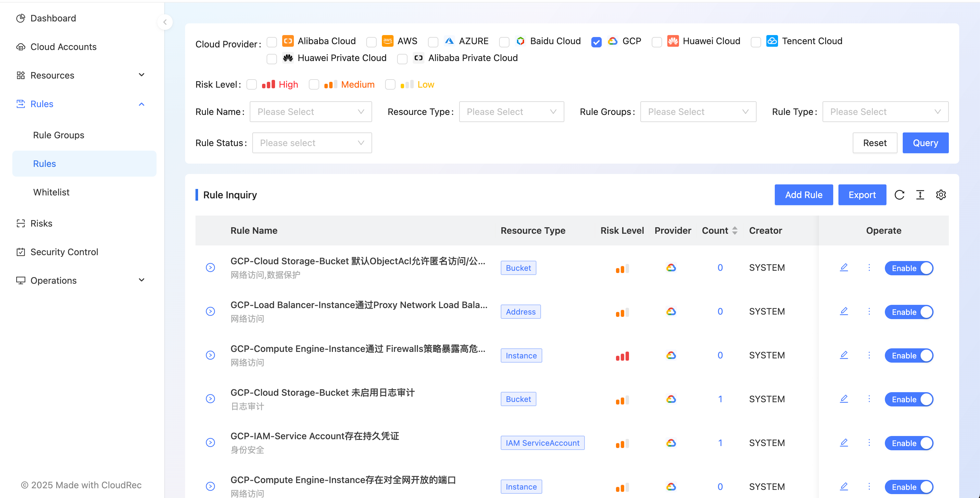Open the Rule Groups dropdown
The height and width of the screenshot is (498, 980).
click(698, 112)
